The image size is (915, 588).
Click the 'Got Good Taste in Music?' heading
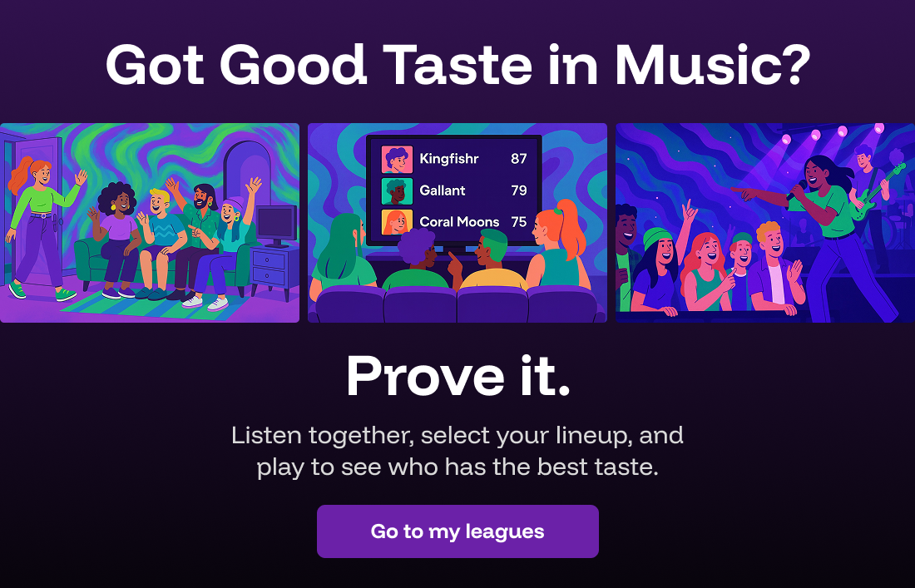pyautogui.click(x=457, y=67)
